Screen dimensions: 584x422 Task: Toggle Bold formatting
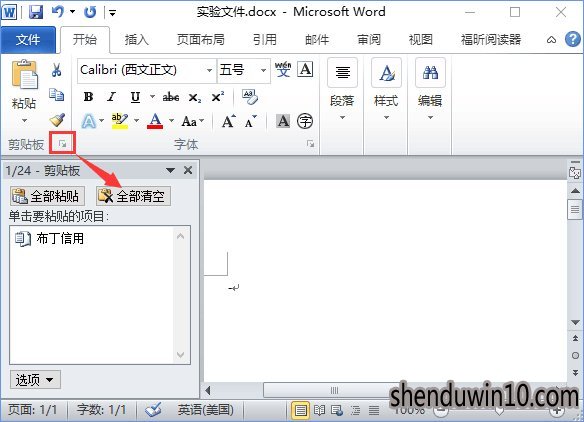88,97
